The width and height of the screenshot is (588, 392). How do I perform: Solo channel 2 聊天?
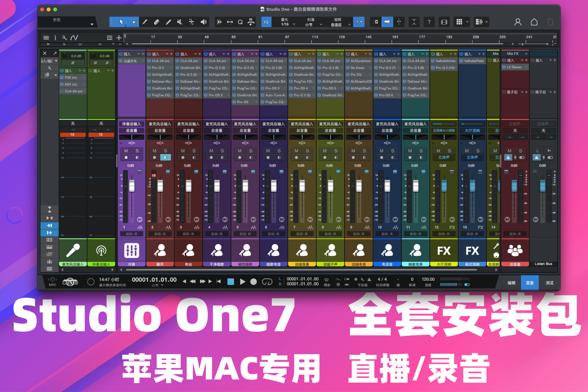click(165, 151)
